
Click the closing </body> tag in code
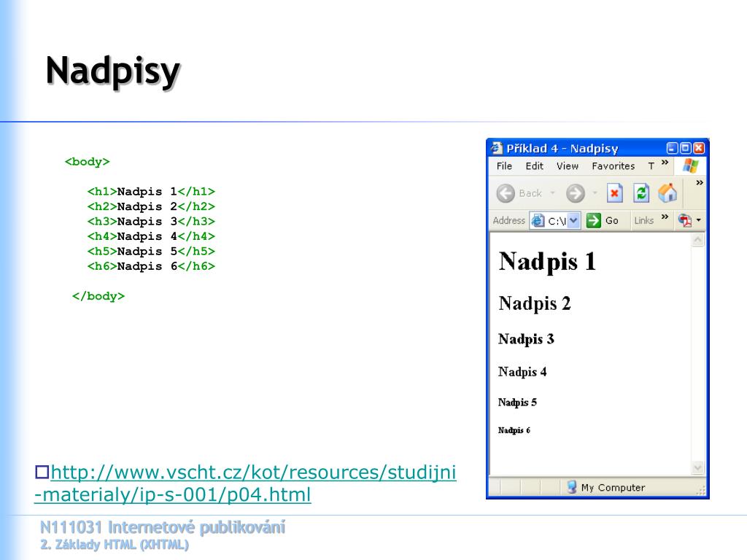(98, 296)
